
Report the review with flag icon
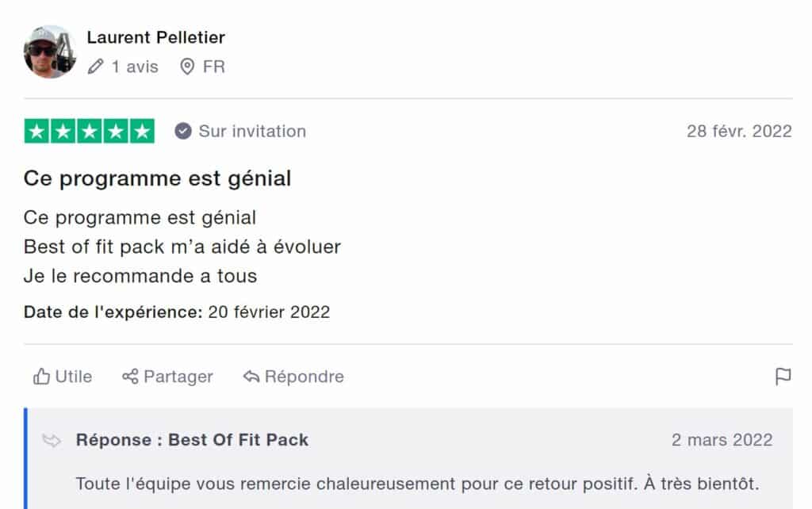(x=783, y=377)
